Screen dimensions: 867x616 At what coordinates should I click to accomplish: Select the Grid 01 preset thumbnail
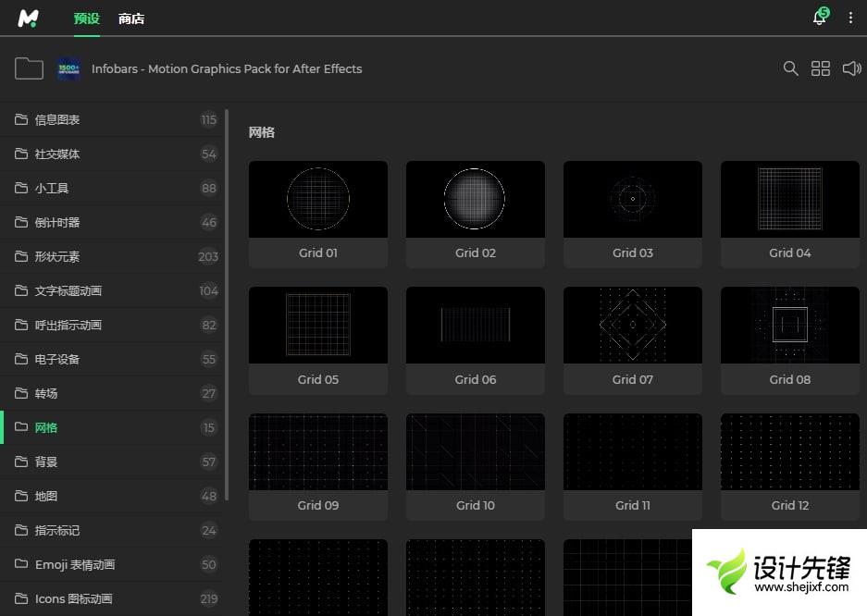tap(318, 199)
